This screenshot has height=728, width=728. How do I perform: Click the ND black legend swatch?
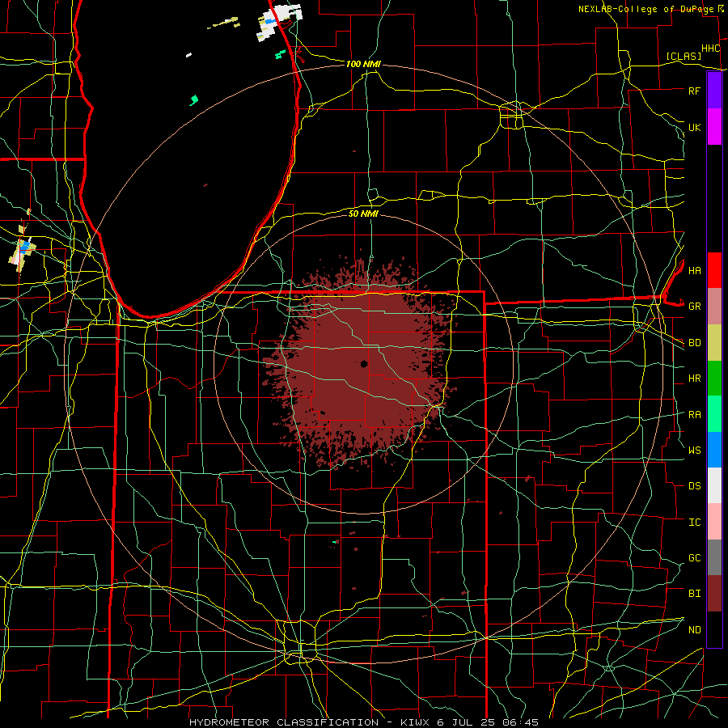714,629
